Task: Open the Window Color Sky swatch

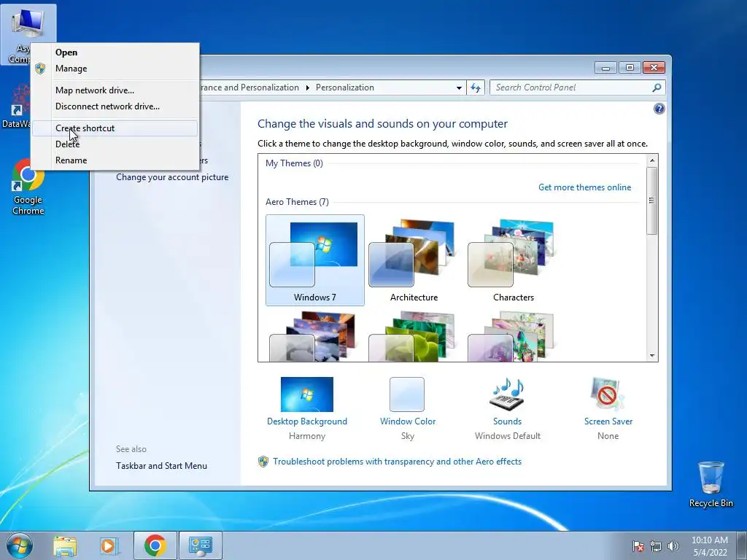Action: tap(407, 394)
